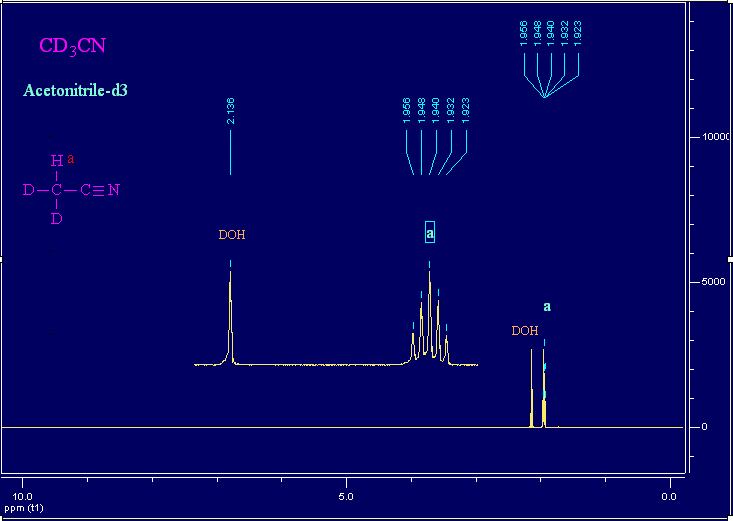This screenshot has width=733, height=521.
Task: Click the 5.0 ppm axis tick label
Action: [346, 496]
